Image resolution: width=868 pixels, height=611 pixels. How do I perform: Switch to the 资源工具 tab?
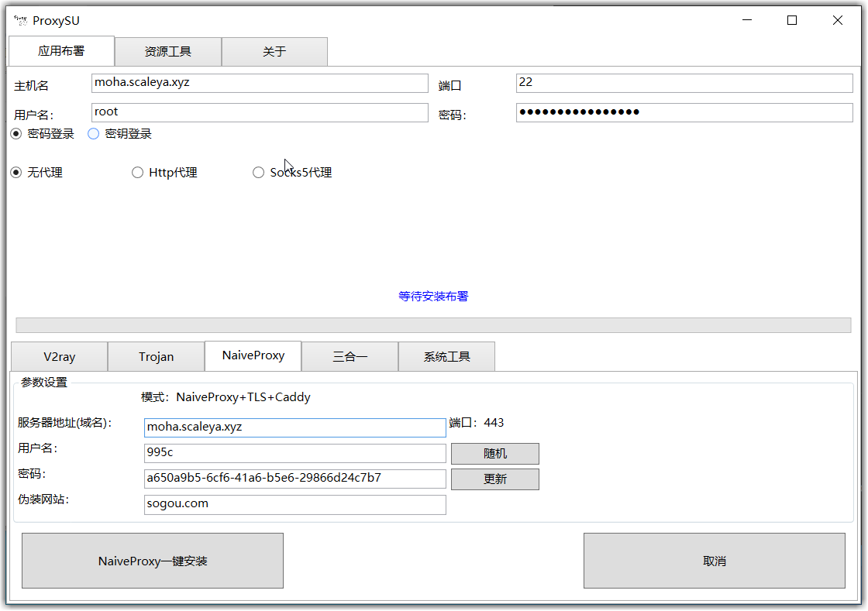tap(167, 51)
